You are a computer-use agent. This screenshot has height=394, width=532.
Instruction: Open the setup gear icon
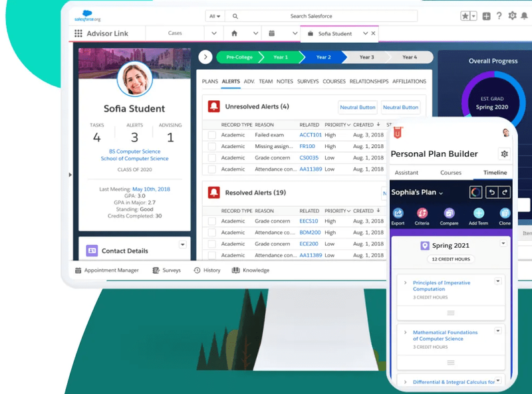(x=512, y=15)
